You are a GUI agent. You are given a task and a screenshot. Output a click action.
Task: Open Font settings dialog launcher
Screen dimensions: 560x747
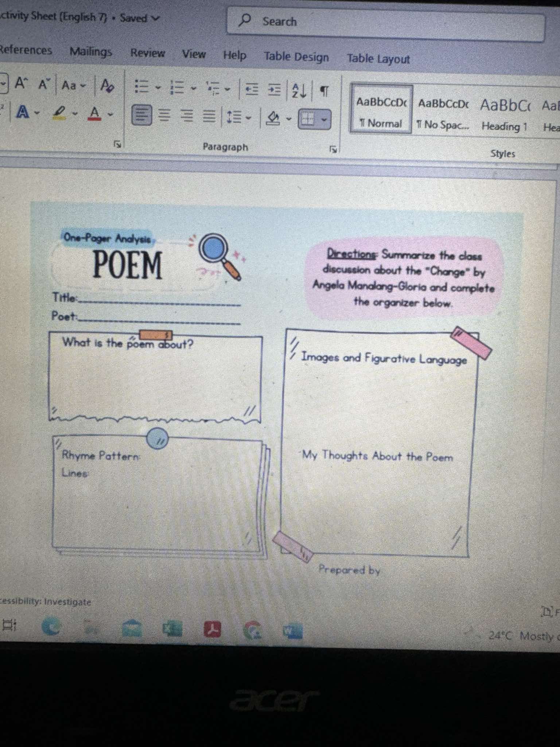117,144
